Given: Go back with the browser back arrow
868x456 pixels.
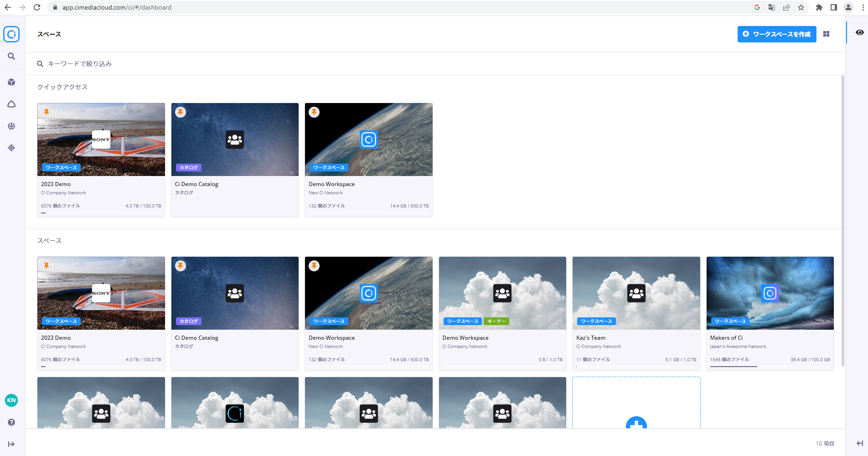Looking at the screenshot, I should [x=8, y=7].
